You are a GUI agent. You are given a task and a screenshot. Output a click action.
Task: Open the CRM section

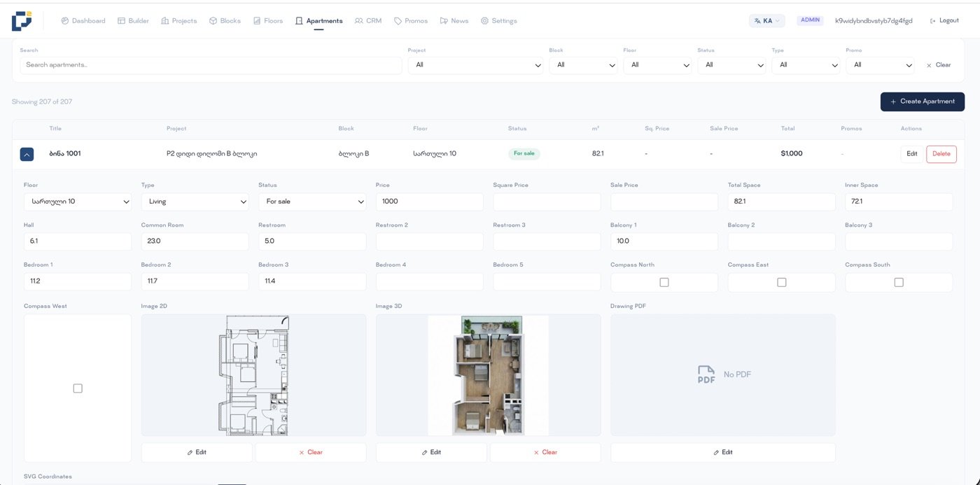tap(368, 21)
